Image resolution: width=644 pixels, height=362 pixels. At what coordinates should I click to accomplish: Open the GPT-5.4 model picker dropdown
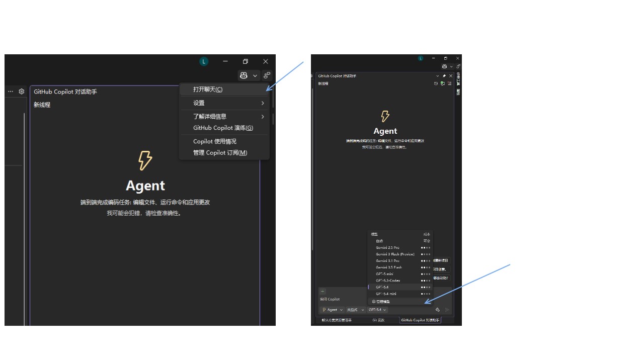377,310
